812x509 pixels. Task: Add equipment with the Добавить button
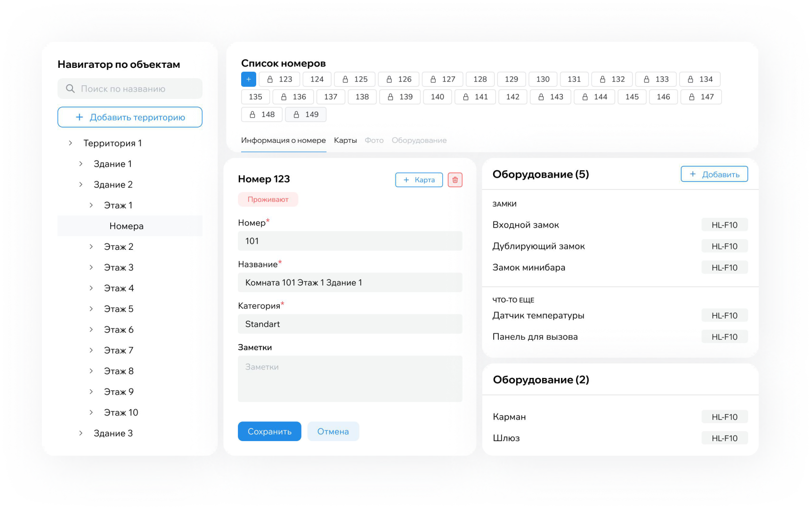pos(714,174)
